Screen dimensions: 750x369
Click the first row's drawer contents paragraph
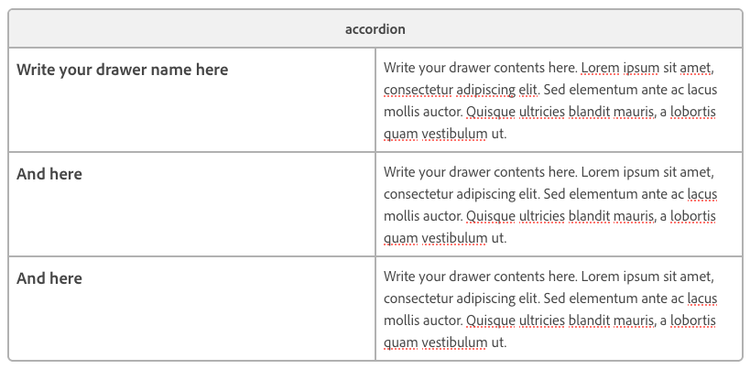[x=550, y=101]
